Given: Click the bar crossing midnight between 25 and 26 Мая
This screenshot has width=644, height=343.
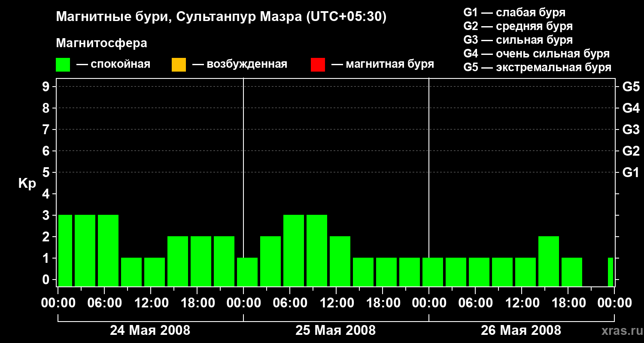Looking at the screenshot, I should pos(433,272).
